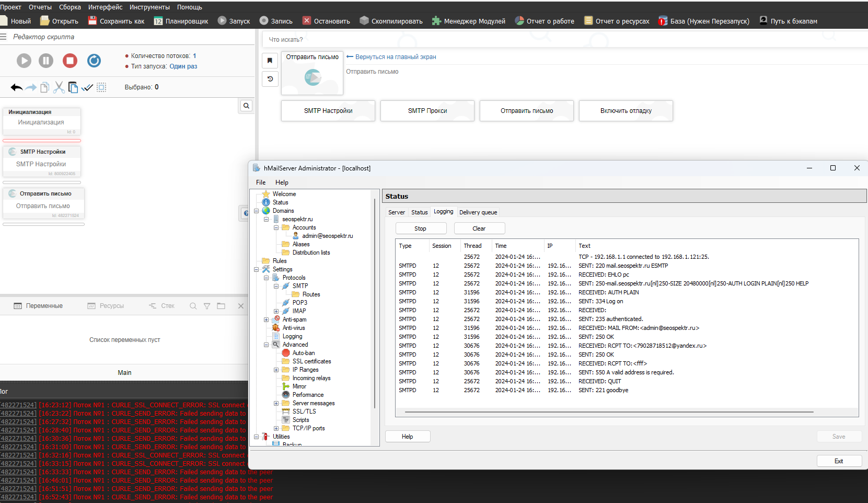
Task: Expand the IP Ranges tree node
Action: coord(276,370)
